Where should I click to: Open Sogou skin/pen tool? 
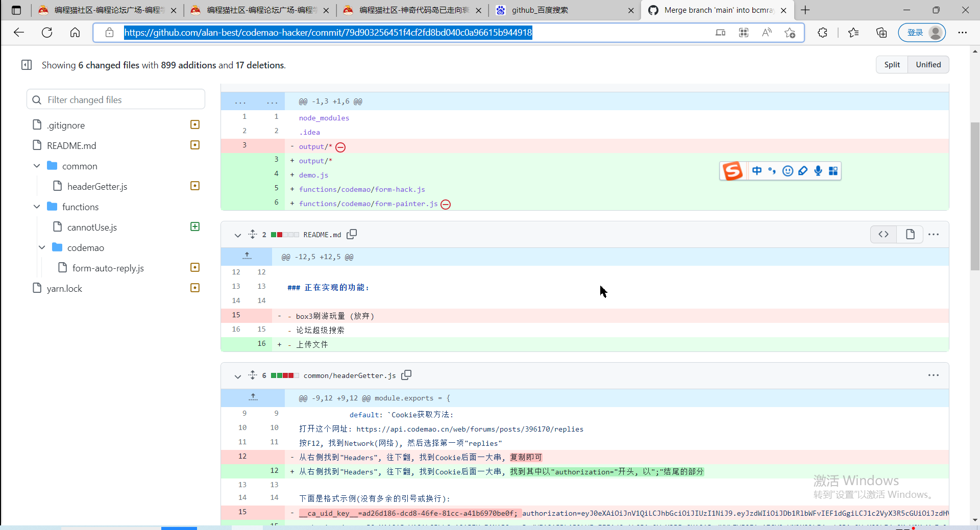(803, 171)
